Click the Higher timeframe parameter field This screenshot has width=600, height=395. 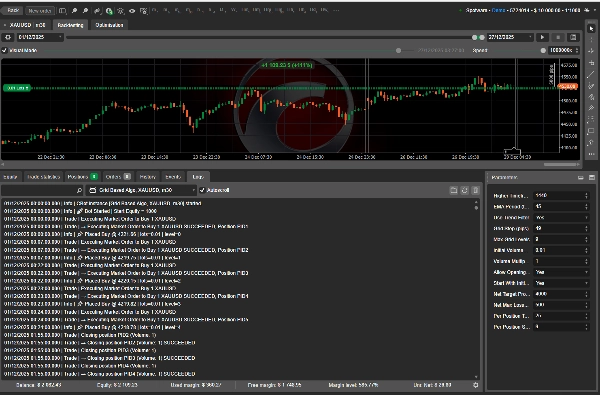561,196
